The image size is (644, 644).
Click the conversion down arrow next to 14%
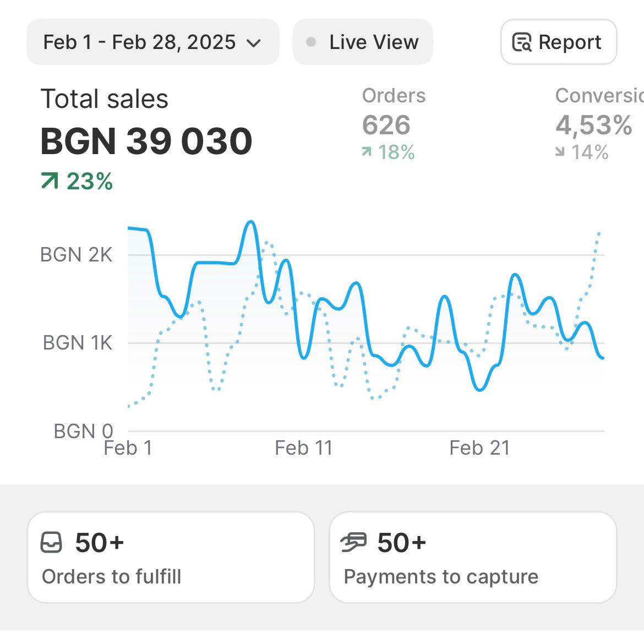click(560, 152)
